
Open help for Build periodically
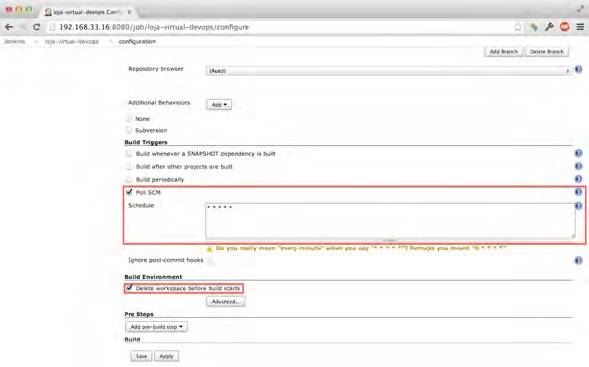[x=578, y=179]
